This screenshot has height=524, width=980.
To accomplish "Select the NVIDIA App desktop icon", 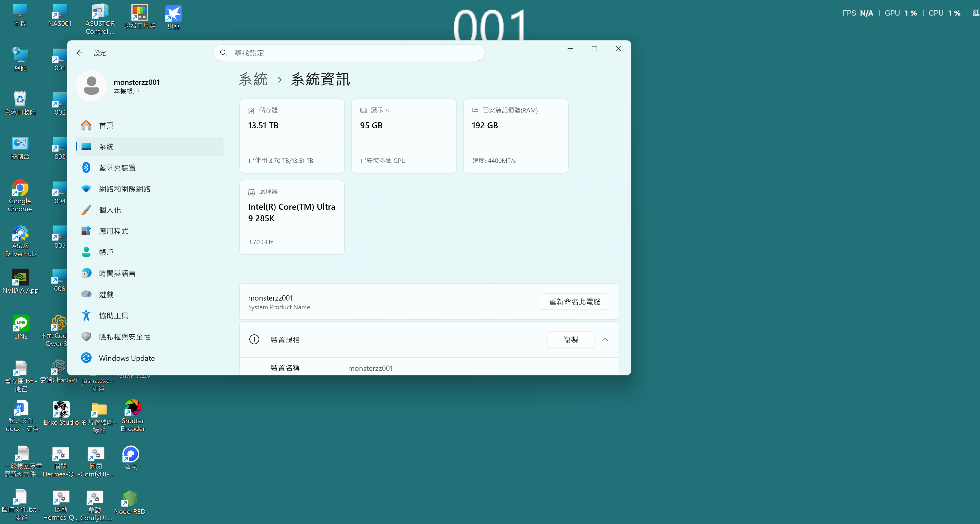I will pos(20,282).
